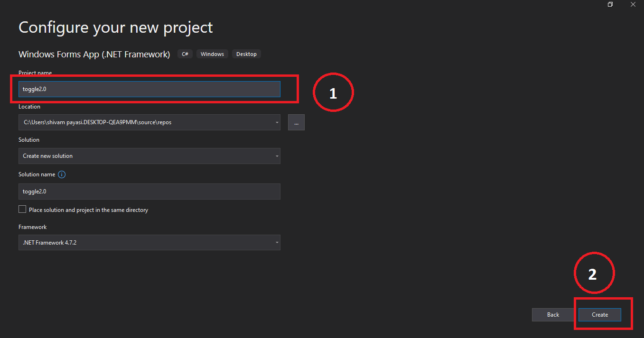The image size is (644, 338).
Task: Click the restore window icon
Action: 610,4
